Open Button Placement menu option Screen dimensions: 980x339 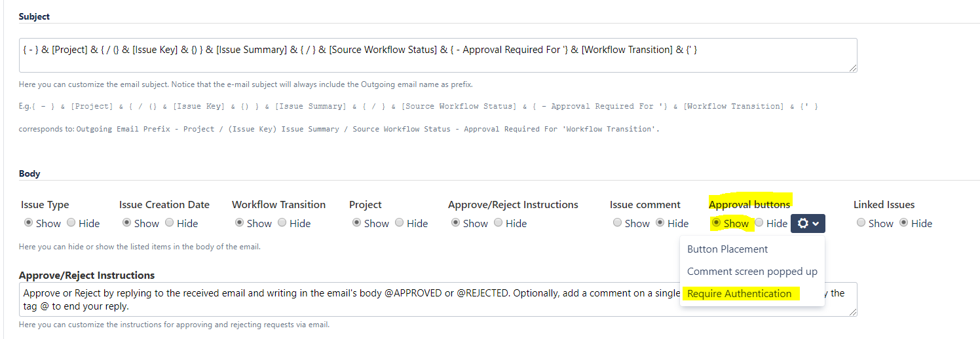pyautogui.click(x=727, y=249)
